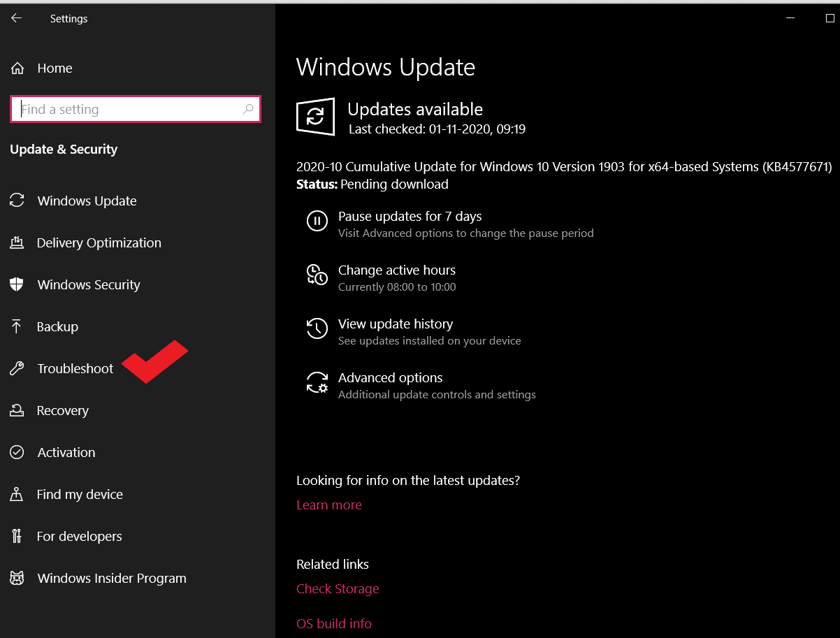Image resolution: width=840 pixels, height=638 pixels.
Task: Click the Status: Pending download text
Action: pyautogui.click(x=372, y=184)
